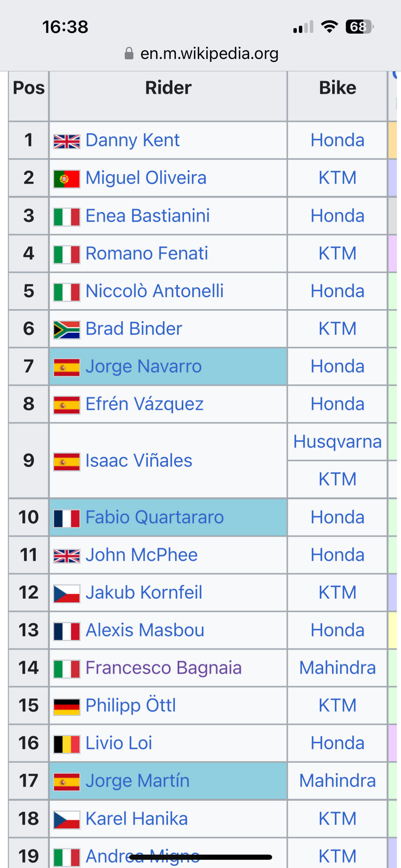Viewport: 401px width, 868px height.
Task: Tap the South Africa flag beside Brad Binder
Action: click(x=67, y=329)
